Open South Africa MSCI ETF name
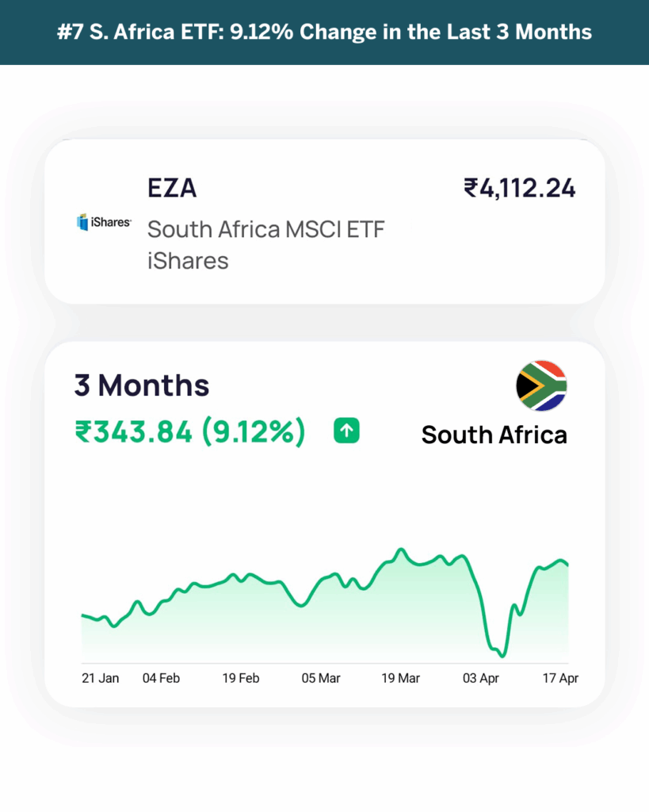This screenshot has height=812, width=649. tap(266, 229)
